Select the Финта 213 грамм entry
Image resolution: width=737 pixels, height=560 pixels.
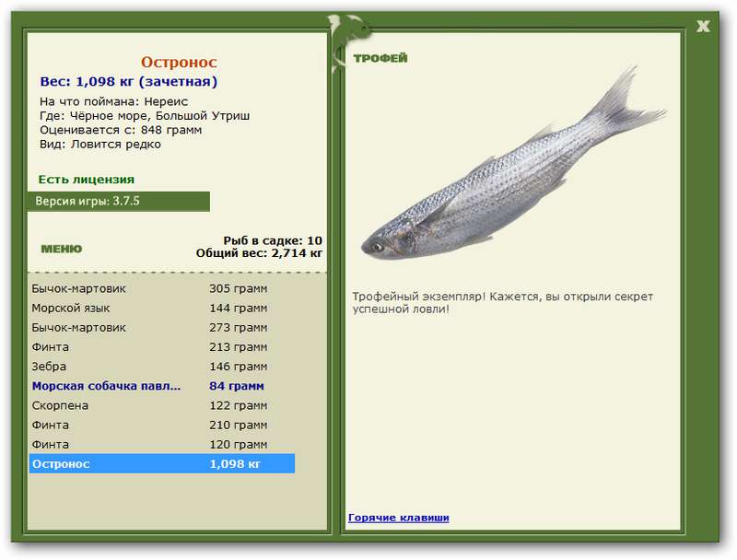pyautogui.click(x=162, y=347)
